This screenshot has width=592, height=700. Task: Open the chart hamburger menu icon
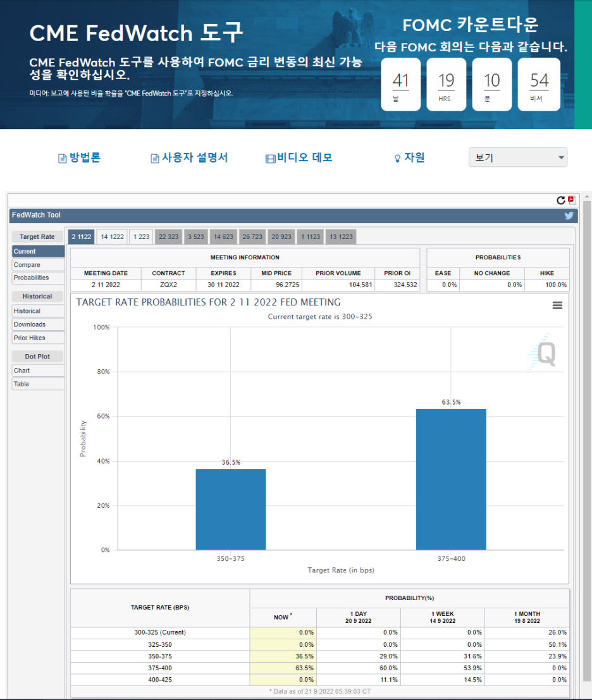coord(557,305)
